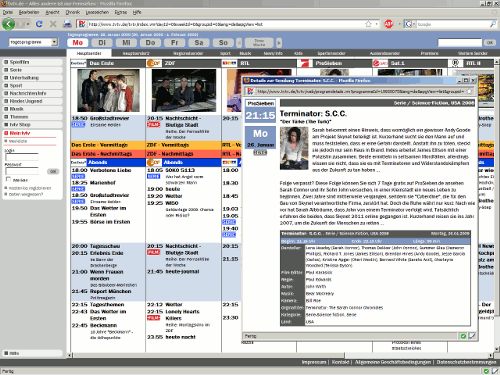This screenshot has height=375, width=500.
Task: Open the Datenschutzbestimmungen footer link
Action: click(x=466, y=362)
